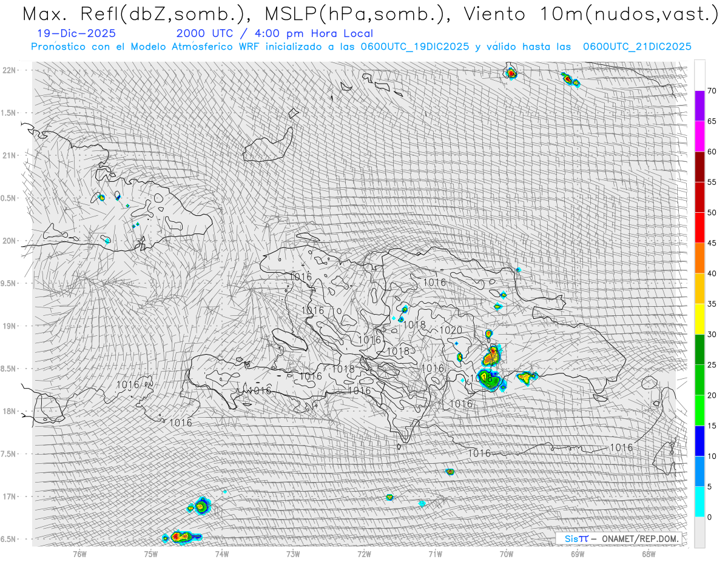Click the longitude axis label '69W'
Viewport: 728px width, 562px height.
click(x=578, y=554)
